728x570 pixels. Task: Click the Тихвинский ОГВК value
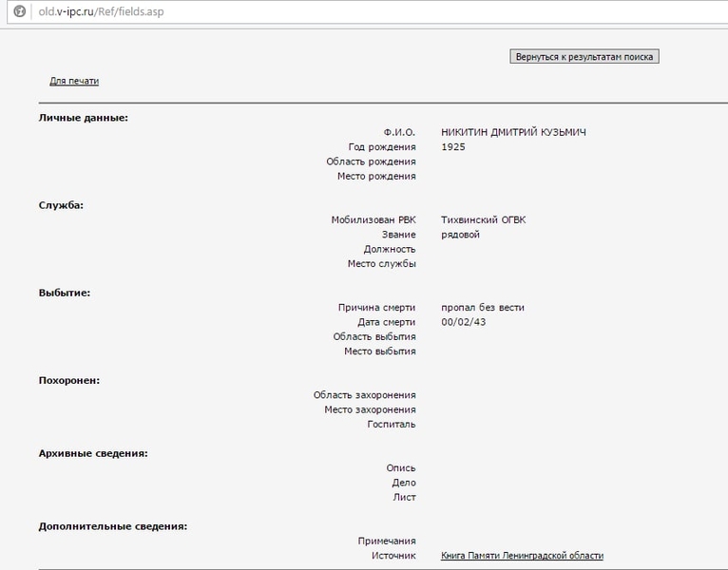point(483,219)
